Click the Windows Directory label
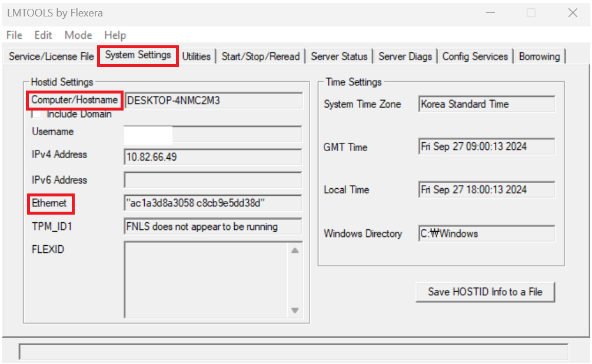 point(363,234)
